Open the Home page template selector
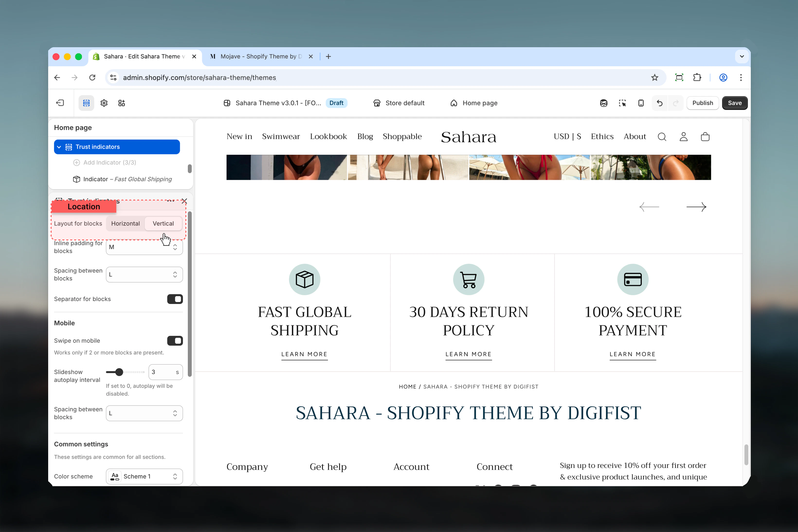Viewport: 798px width, 532px height. pyautogui.click(x=474, y=103)
